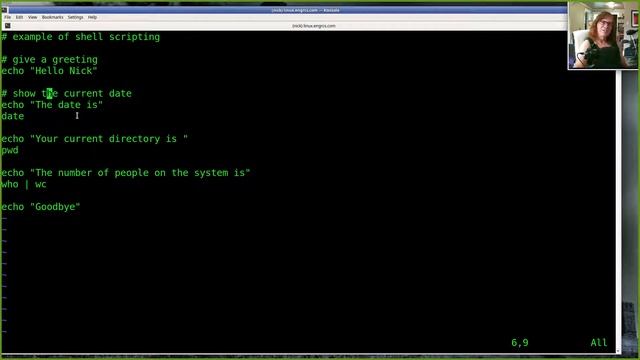Click the 'who | wc' command line
Screen dimensions: 640x360
tap(24, 184)
